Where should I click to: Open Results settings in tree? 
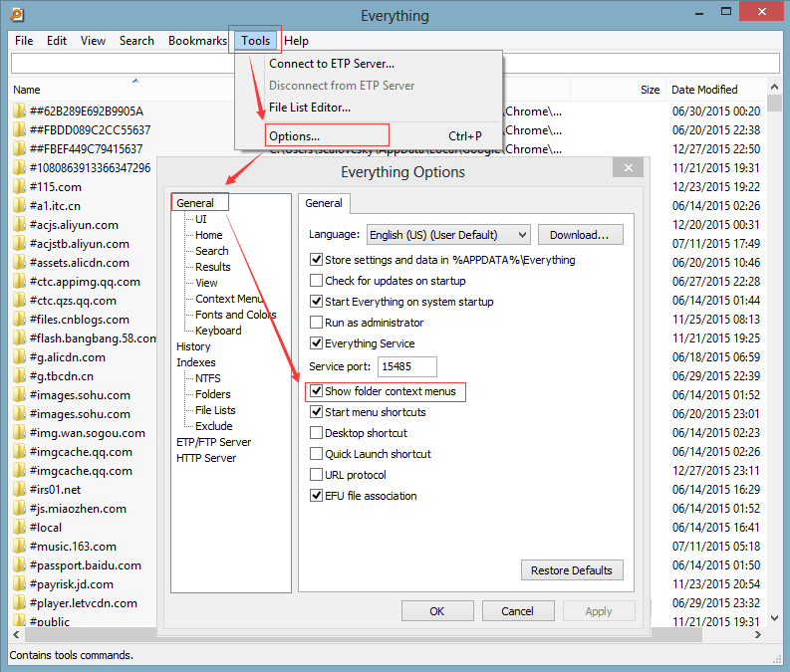212,267
